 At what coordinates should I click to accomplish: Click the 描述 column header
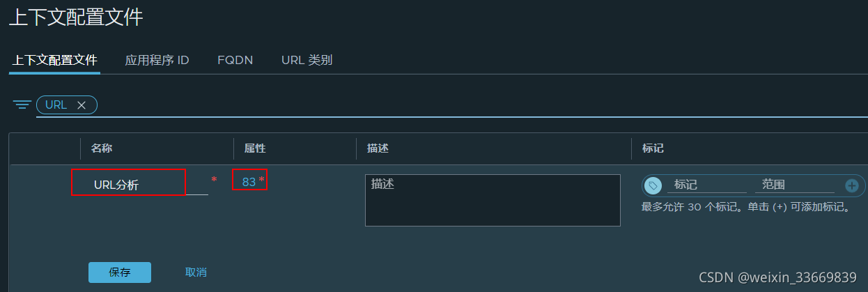pyautogui.click(x=378, y=148)
